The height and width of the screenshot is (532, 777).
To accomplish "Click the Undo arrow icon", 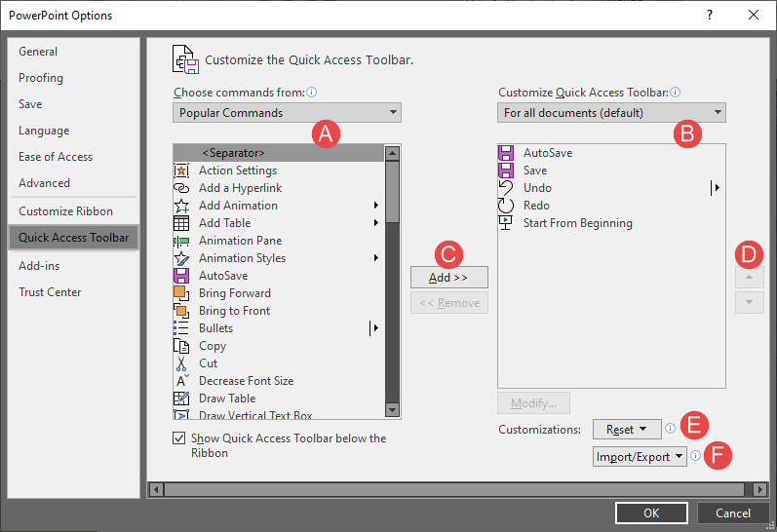I will click(x=506, y=188).
